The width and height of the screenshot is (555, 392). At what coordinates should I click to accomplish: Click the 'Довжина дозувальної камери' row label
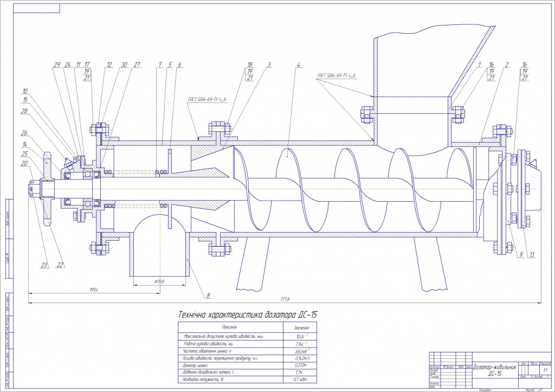tap(208, 372)
